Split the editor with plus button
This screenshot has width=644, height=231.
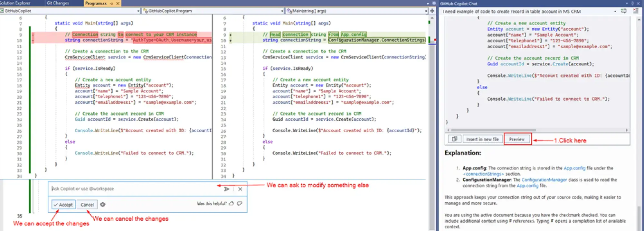click(x=432, y=11)
